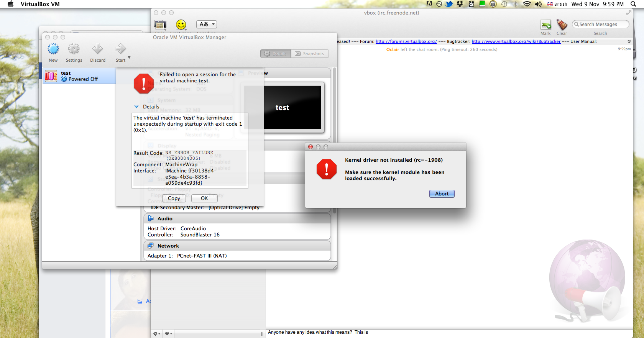This screenshot has width=644, height=338.
Task: Click the VirtualBox Manager window resize grip
Action: (335, 267)
